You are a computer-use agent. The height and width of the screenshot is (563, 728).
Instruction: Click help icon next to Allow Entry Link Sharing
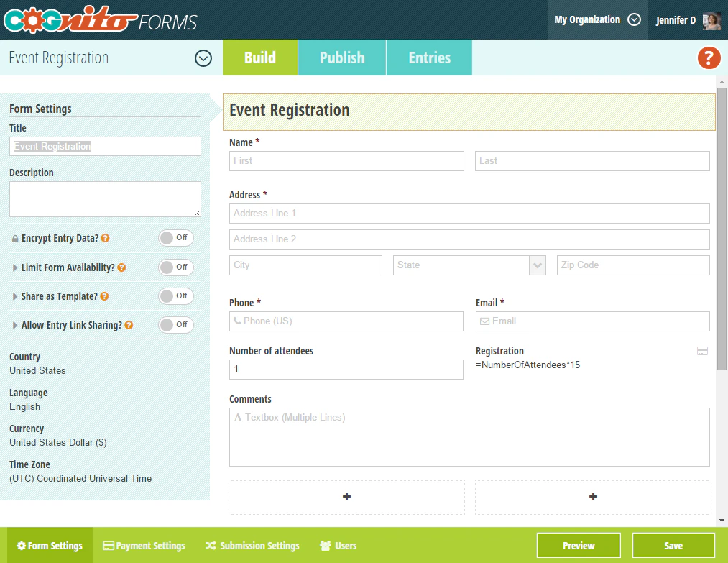pos(129,325)
